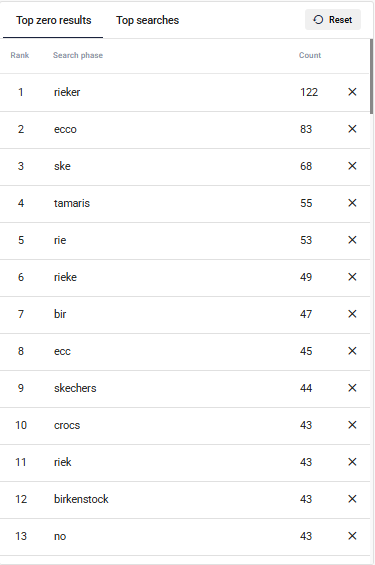Remove 'tamaris' from zero results list

click(x=352, y=203)
